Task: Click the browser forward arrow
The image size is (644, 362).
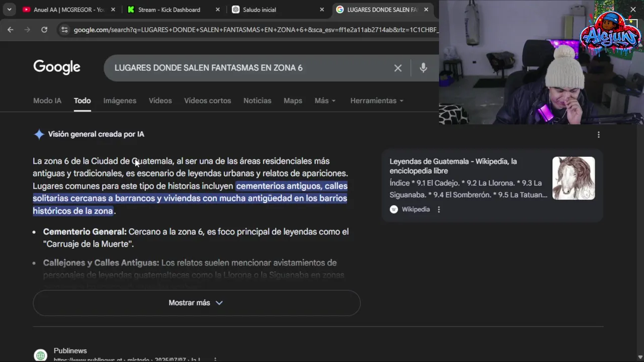Action: click(27, 30)
